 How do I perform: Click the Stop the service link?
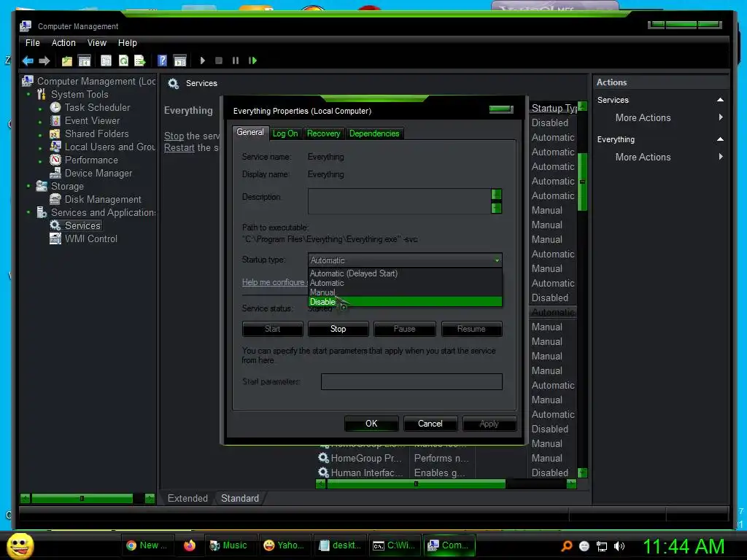coord(174,136)
